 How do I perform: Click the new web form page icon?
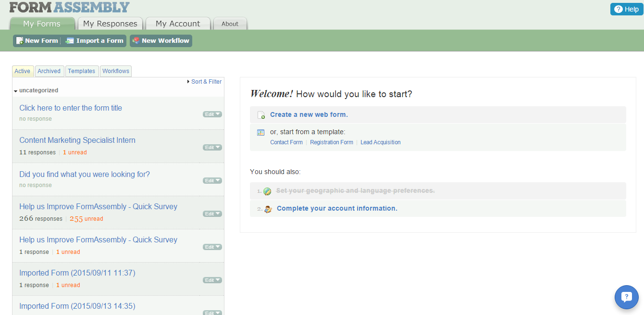coord(261,115)
